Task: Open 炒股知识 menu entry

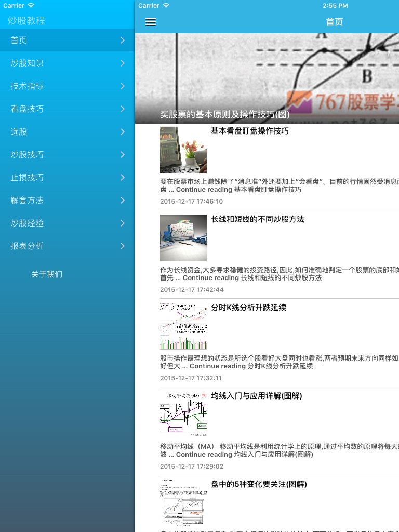Action: click(x=67, y=63)
